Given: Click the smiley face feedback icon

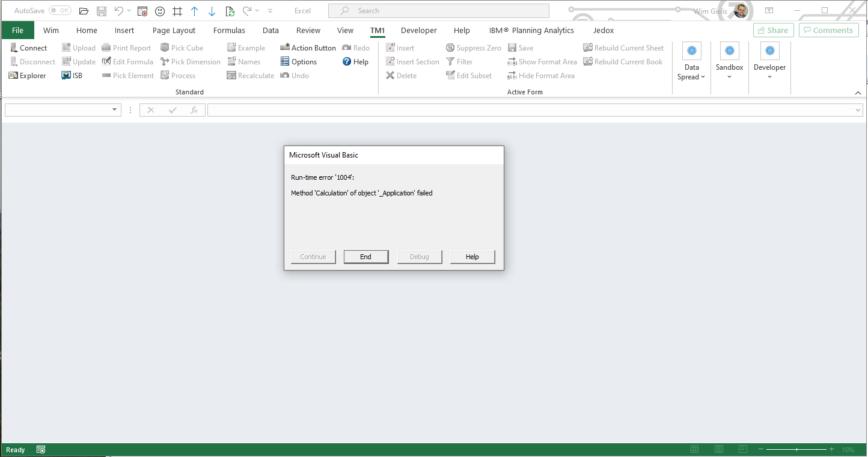Looking at the screenshot, I should click(160, 11).
